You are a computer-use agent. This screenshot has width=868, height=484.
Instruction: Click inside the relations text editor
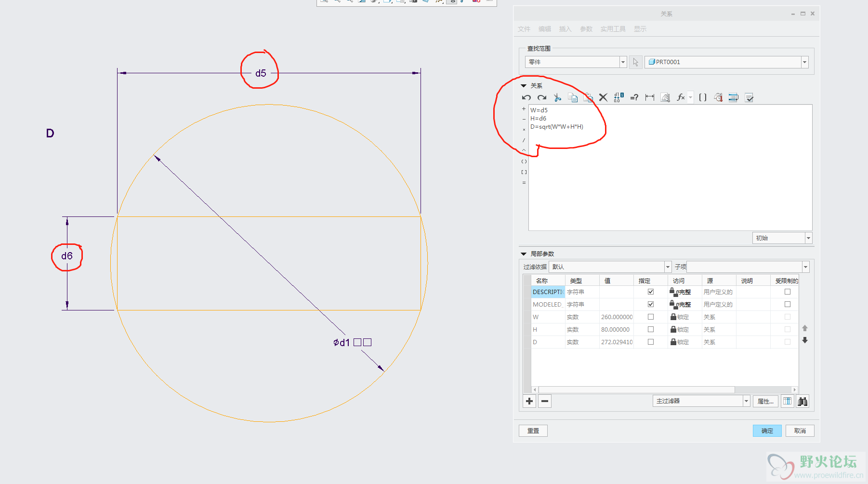671,168
